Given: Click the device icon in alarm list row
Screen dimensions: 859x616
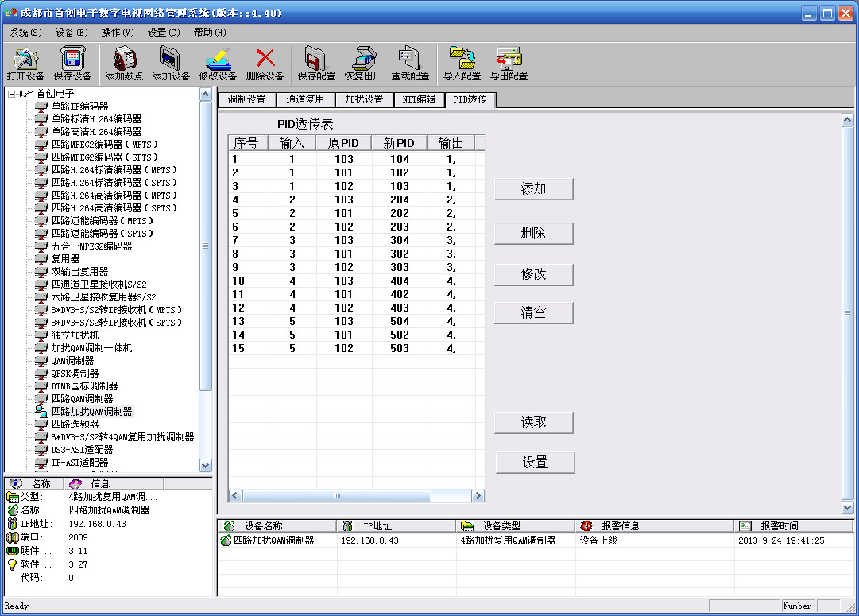Looking at the screenshot, I should pos(226,540).
